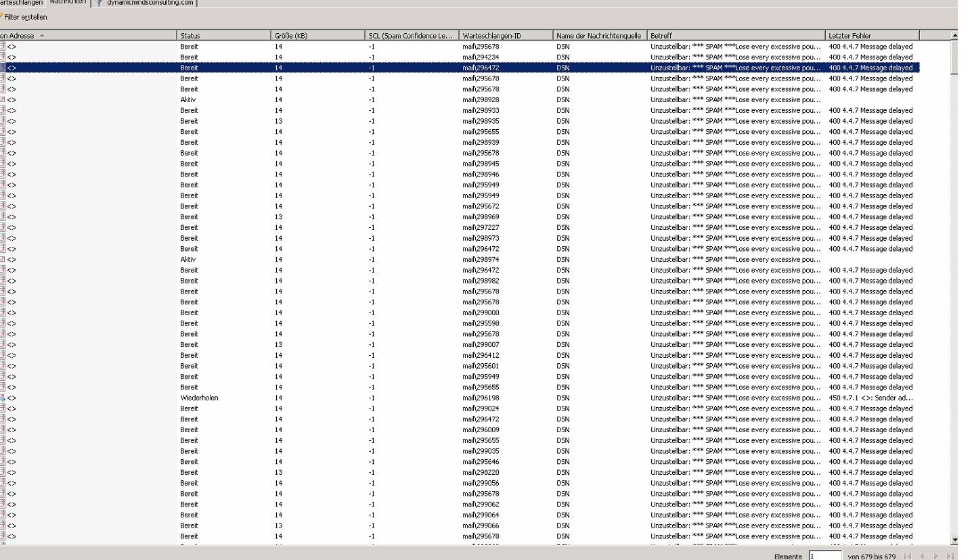This screenshot has height=560, width=972.
Task: Select the message with queue ID mail\295672
Action: [x=460, y=206]
